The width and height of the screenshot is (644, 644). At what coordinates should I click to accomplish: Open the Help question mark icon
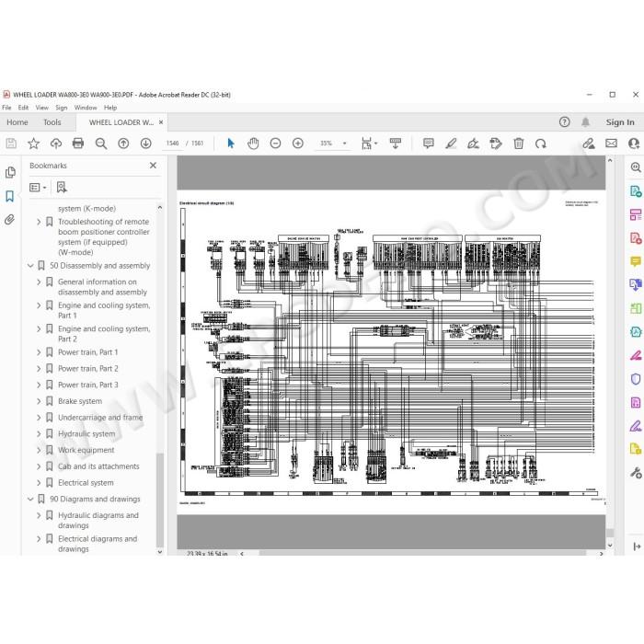point(564,122)
